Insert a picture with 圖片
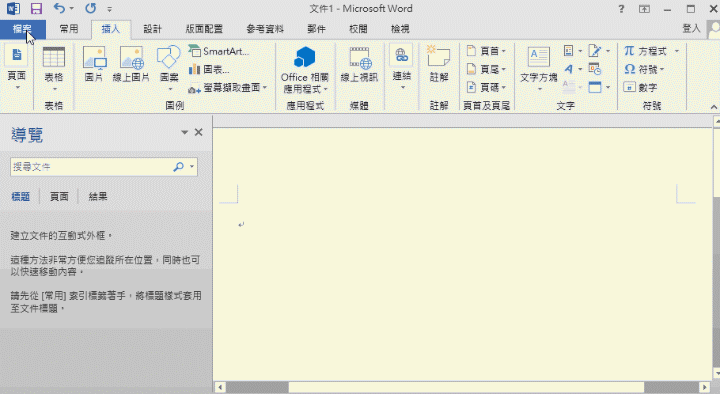This screenshot has height=394, width=720. pos(94,64)
